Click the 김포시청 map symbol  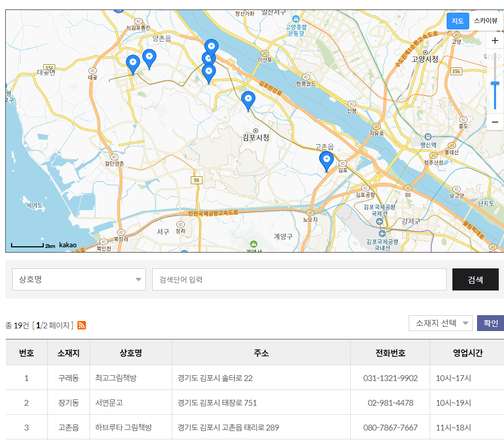(x=254, y=130)
